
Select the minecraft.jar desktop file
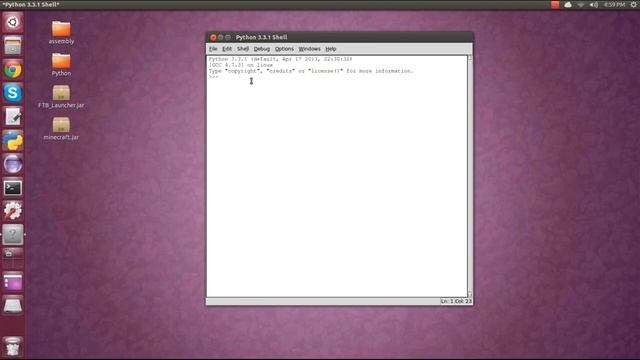(61, 129)
